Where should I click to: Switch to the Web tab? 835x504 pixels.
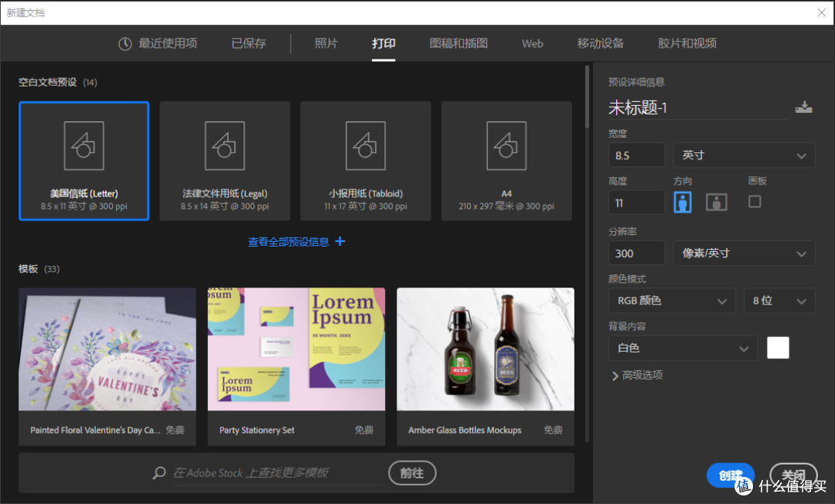[532, 44]
